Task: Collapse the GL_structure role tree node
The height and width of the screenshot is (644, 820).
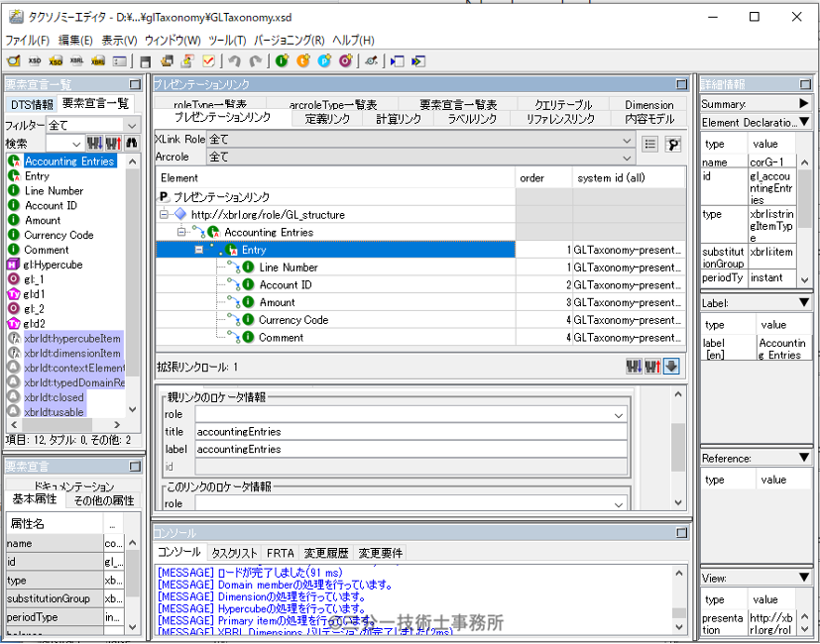Action: click(x=165, y=214)
